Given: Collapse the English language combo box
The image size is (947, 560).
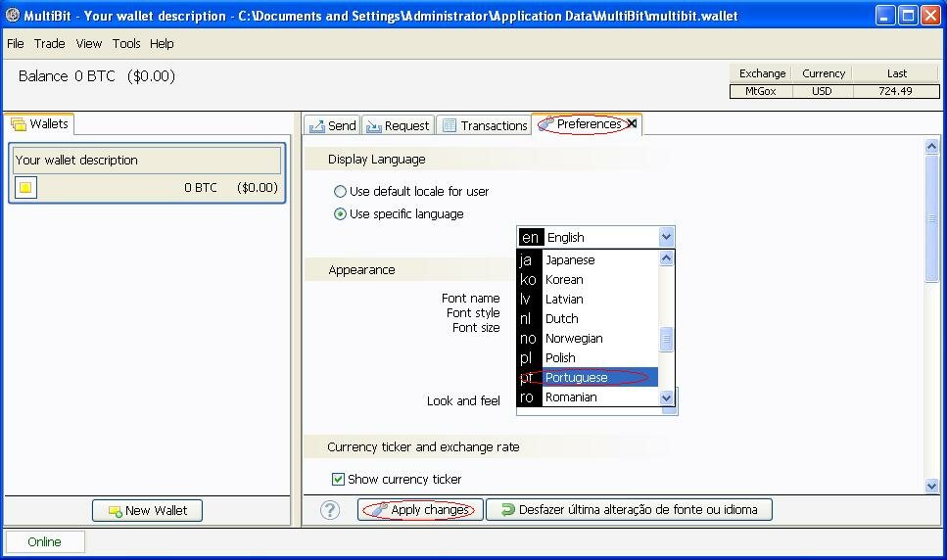Looking at the screenshot, I should (x=595, y=237).
